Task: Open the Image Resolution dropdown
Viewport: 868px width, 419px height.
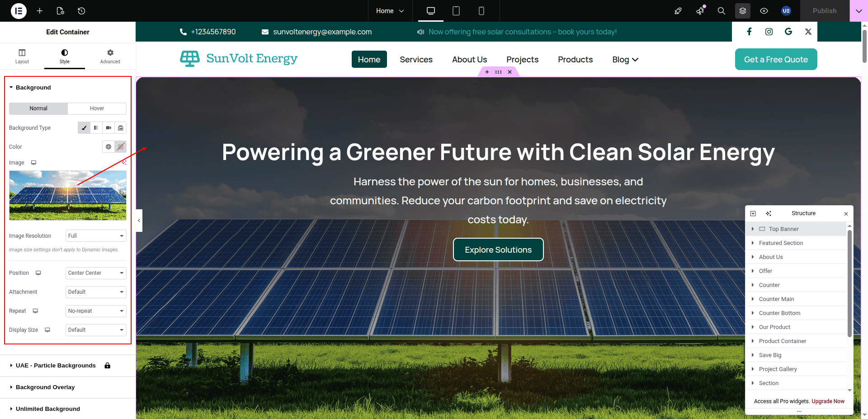Action: (95, 236)
